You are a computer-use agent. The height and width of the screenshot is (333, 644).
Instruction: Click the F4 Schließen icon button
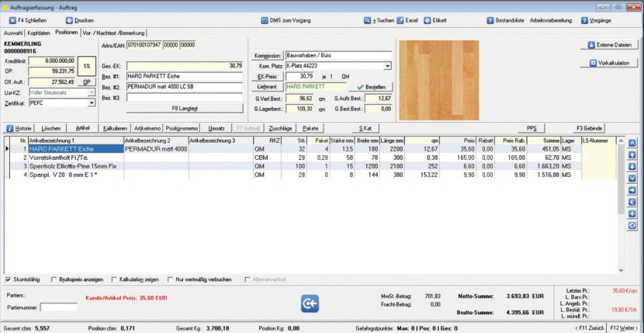click(11, 20)
